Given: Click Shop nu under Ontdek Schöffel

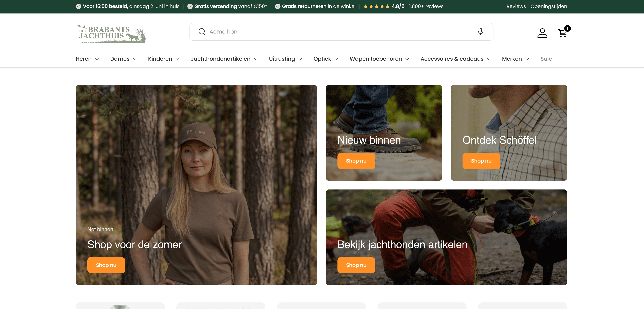Looking at the screenshot, I should pos(481,161).
